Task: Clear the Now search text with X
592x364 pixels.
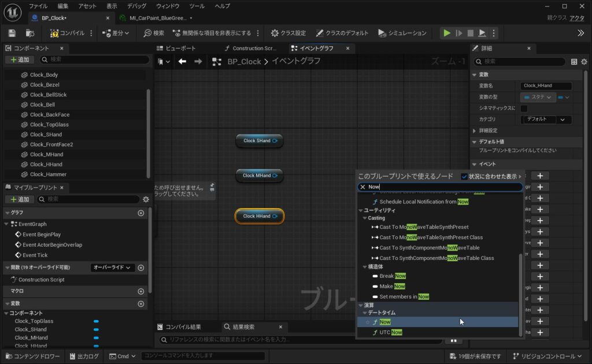Action: 362,187
